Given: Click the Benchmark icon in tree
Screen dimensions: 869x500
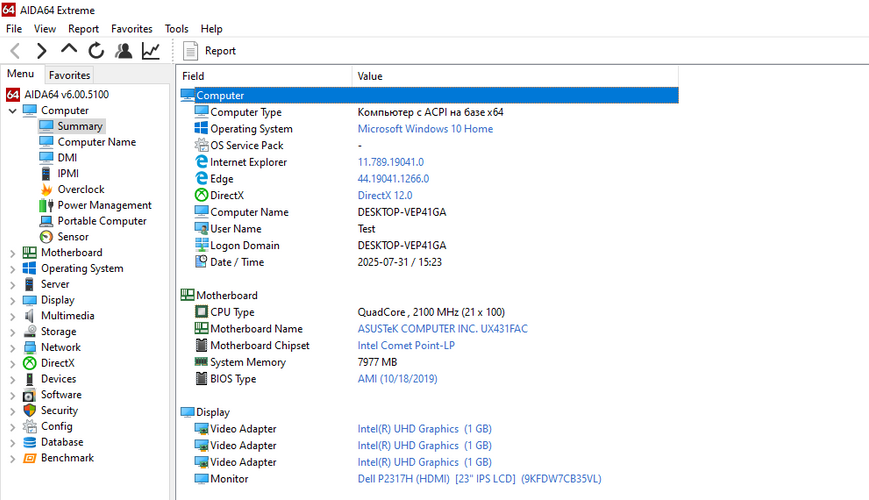Looking at the screenshot, I should (29, 458).
